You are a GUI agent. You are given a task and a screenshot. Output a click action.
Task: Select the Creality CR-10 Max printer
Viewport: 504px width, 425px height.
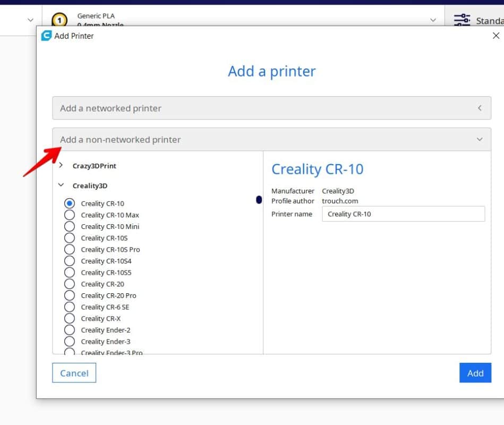[70, 215]
